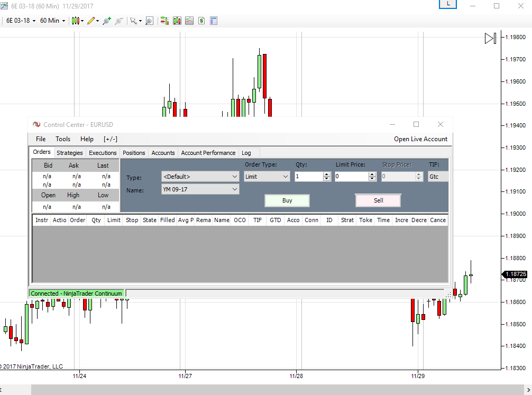Screen dimensions: 532x395
Task: Minimize the Control Center window
Action: pos(392,125)
